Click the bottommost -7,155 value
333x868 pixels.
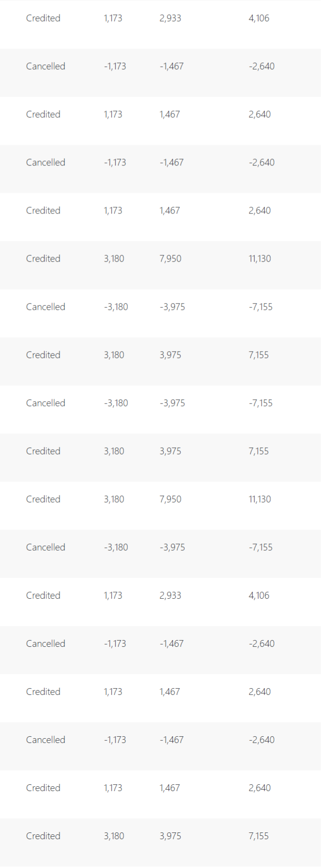(x=260, y=547)
